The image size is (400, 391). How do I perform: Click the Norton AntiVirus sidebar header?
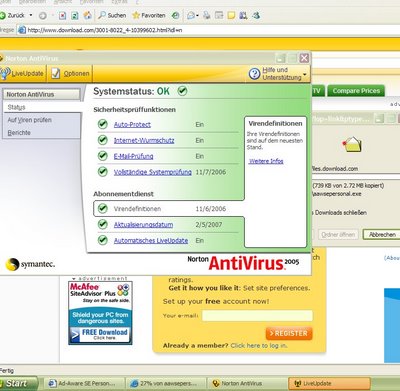[41, 94]
